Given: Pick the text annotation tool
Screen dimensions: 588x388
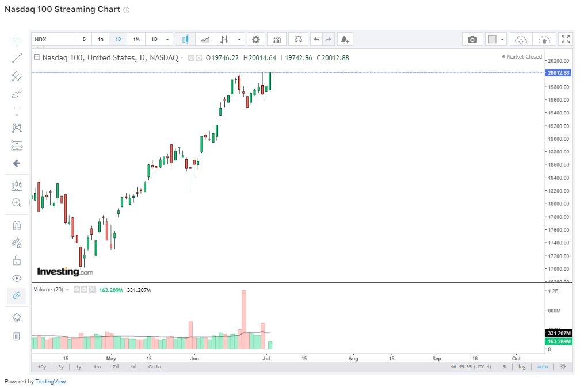Looking at the screenshot, I should 17,111.
